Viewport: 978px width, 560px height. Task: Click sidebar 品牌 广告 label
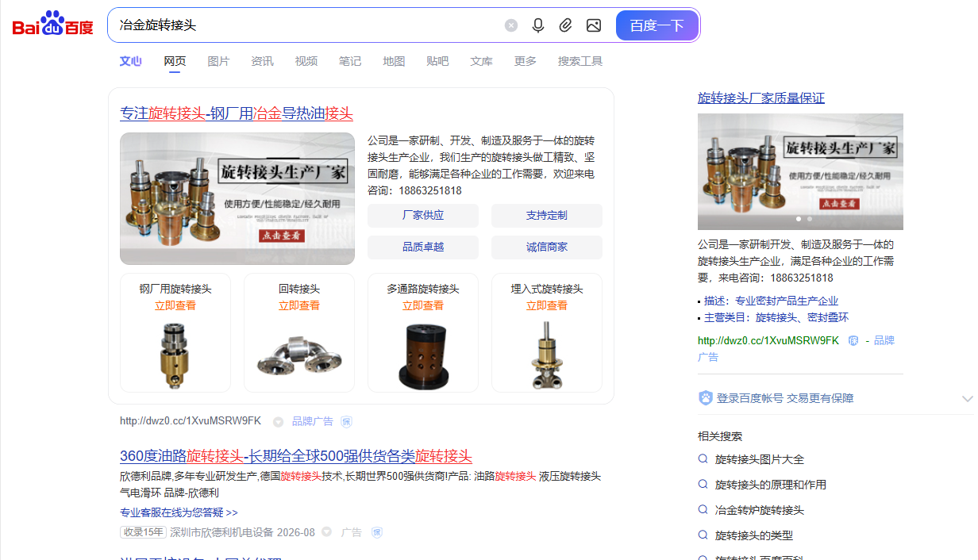884,340
